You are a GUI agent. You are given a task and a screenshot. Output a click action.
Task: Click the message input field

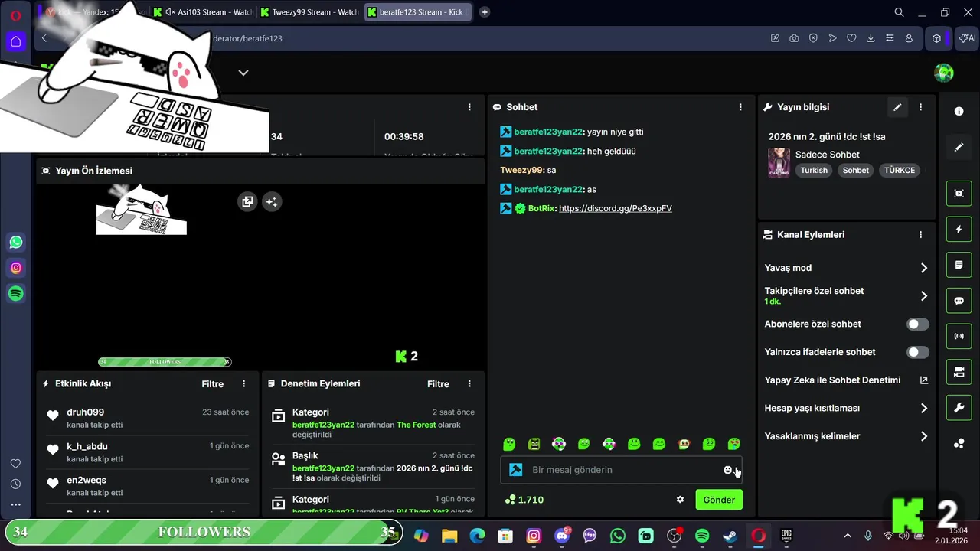pos(622,470)
